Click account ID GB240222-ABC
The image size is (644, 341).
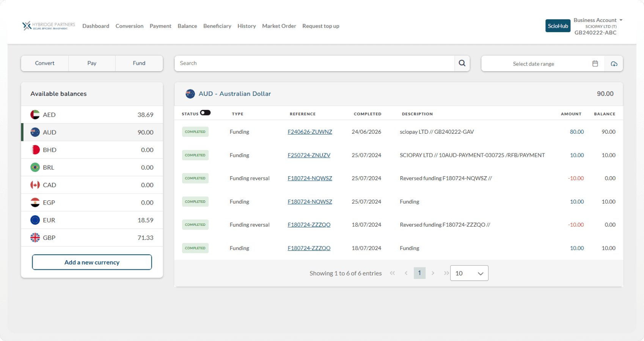point(595,33)
